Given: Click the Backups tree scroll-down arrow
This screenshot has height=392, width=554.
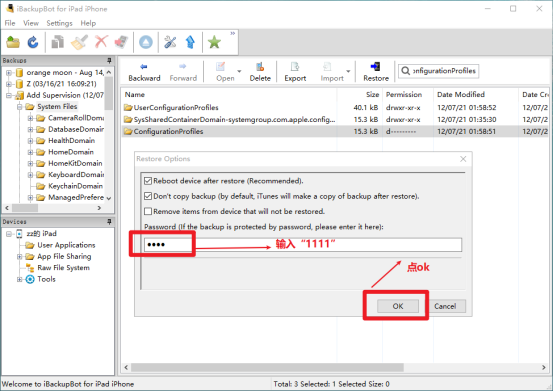Looking at the screenshot, I should pos(109,198).
